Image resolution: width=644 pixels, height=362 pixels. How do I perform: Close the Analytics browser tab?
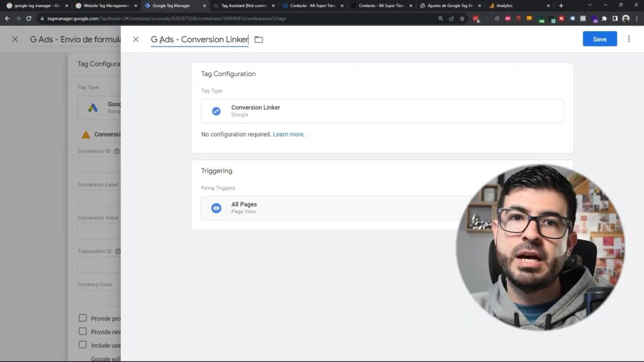pos(548,6)
